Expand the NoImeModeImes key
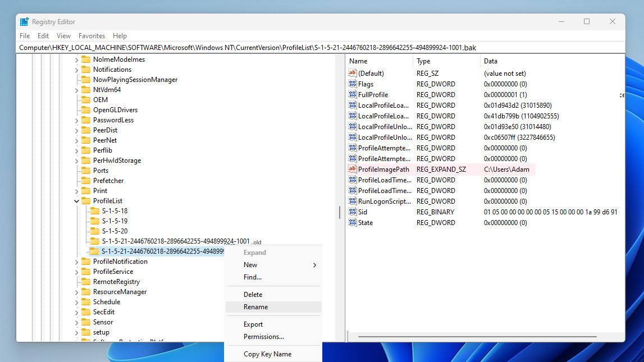Viewport: 644px width, 362px height. (x=76, y=60)
